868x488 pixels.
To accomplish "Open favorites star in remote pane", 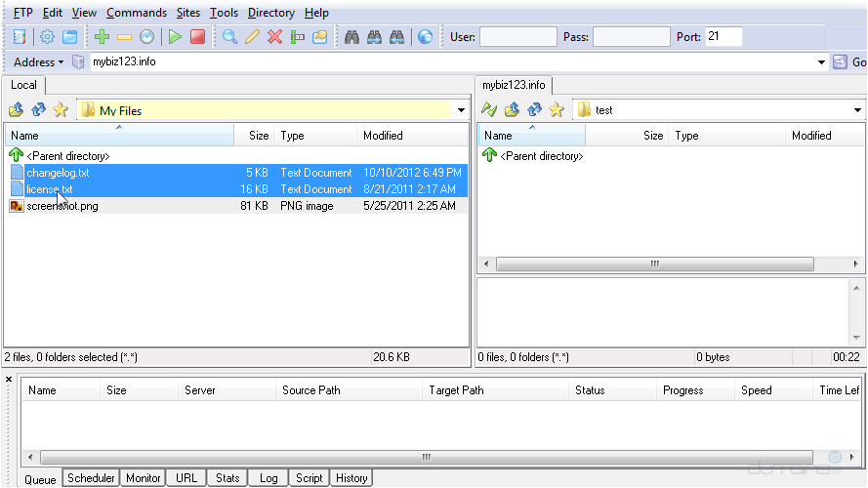I will click(557, 109).
